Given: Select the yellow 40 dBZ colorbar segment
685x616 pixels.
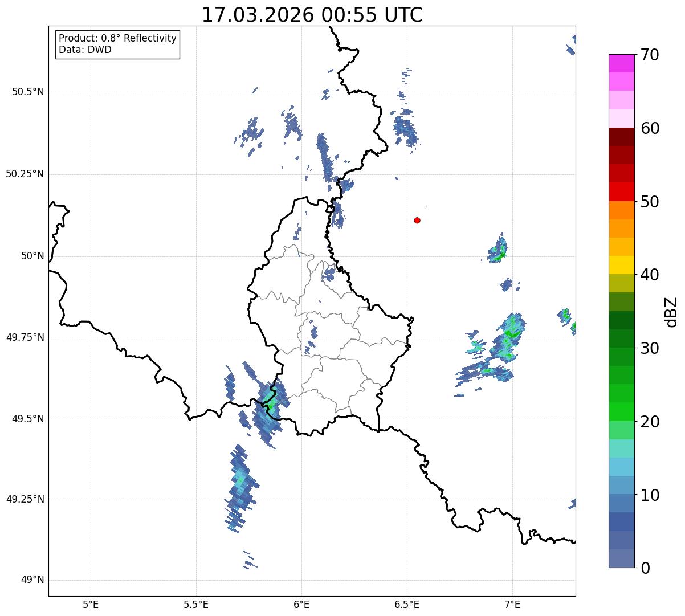Looking at the screenshot, I should pyautogui.click(x=621, y=265).
